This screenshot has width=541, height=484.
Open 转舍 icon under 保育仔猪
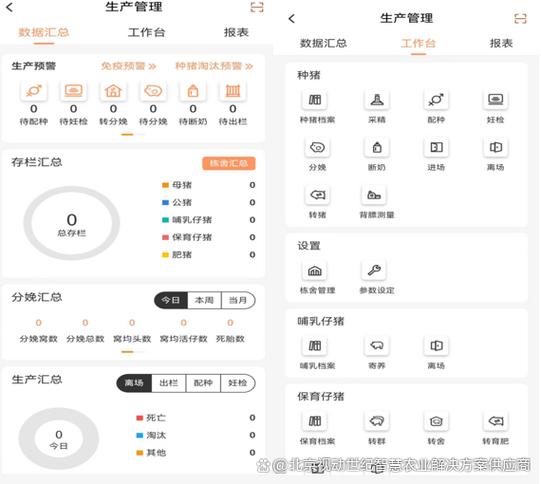pos(436,421)
